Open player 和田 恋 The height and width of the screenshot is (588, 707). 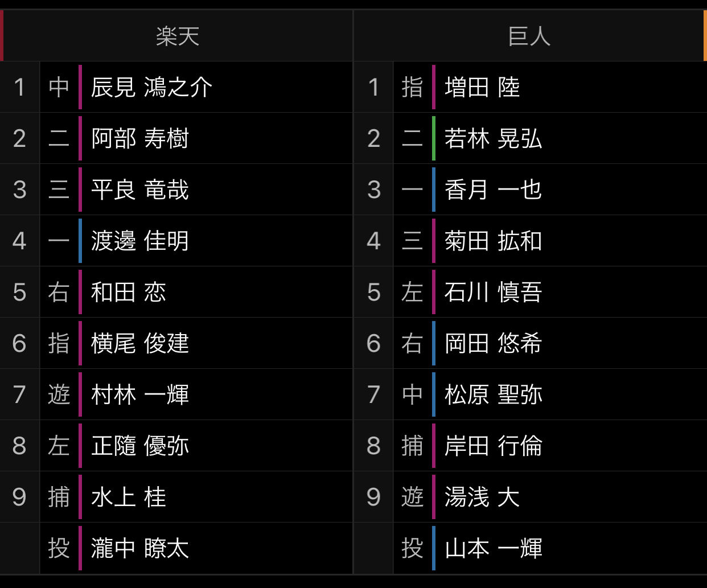click(129, 292)
